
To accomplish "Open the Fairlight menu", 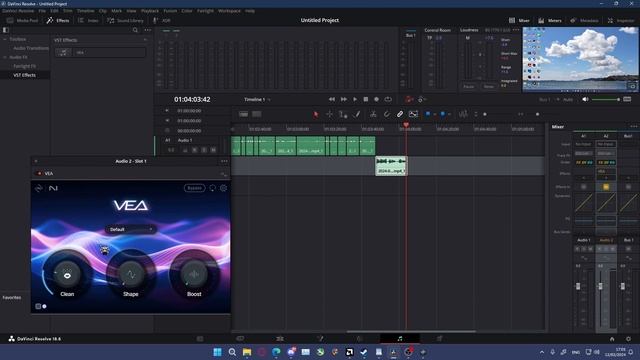I will (205, 11).
